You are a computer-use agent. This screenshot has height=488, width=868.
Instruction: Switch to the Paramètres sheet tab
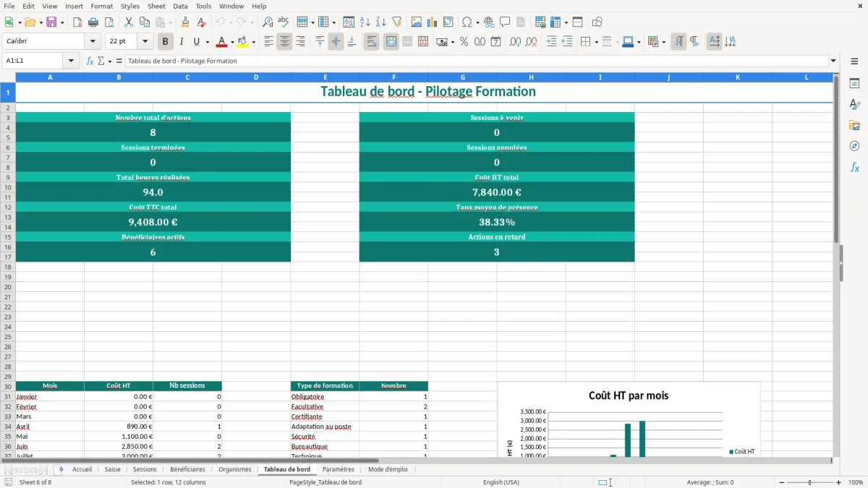[x=339, y=469]
